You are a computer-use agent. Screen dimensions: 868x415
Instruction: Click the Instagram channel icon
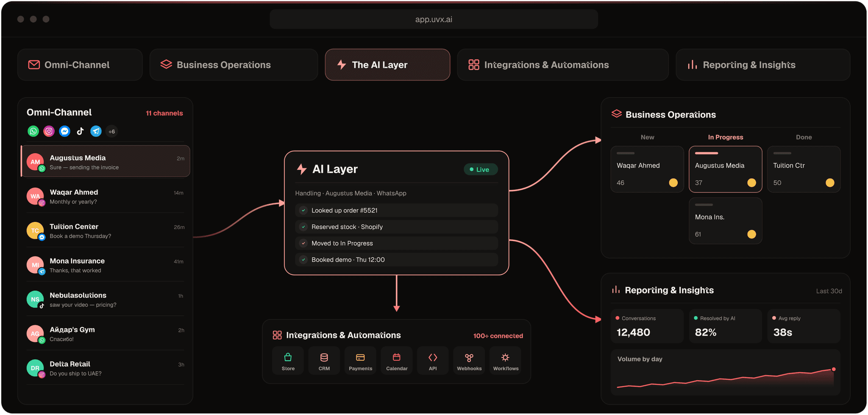click(49, 131)
